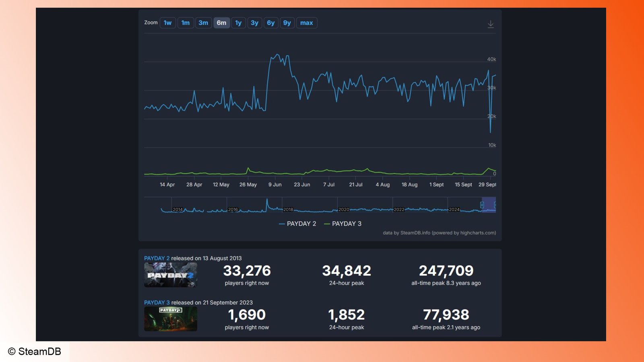The image size is (644, 362).
Task: Click the 1,852 24-hour peak value
Action: [x=347, y=315]
